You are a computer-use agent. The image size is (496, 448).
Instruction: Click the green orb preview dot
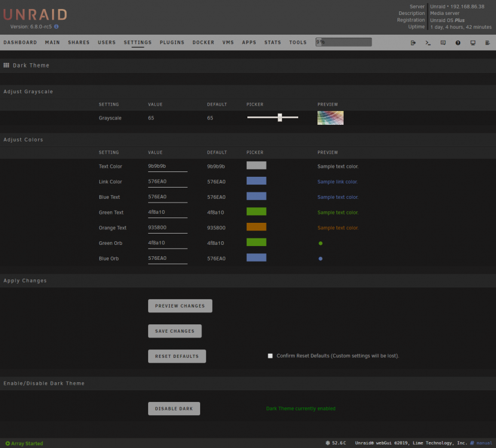click(x=320, y=243)
